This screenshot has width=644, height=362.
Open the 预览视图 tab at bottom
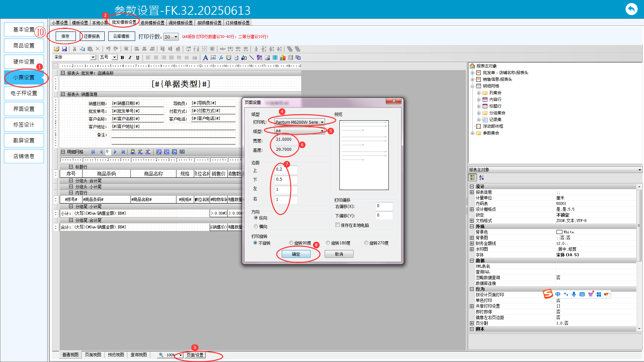[116, 355]
